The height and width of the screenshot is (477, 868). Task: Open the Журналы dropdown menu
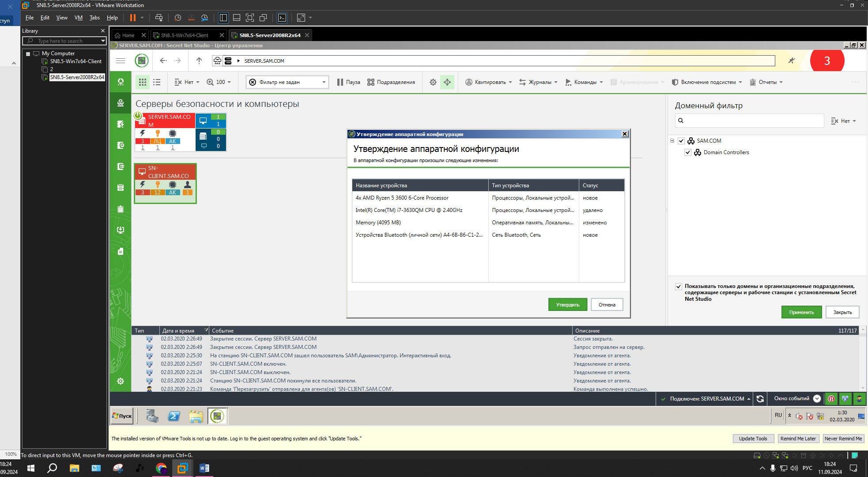click(x=539, y=82)
